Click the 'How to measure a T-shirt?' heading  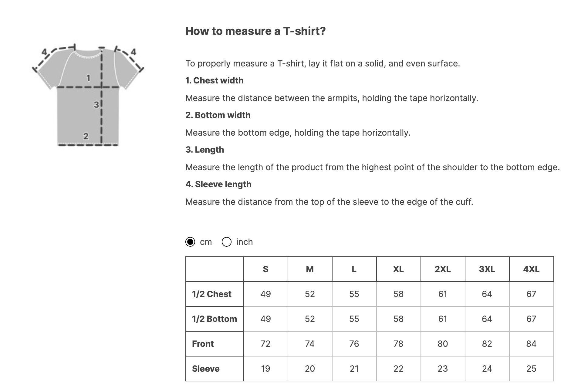pos(255,31)
